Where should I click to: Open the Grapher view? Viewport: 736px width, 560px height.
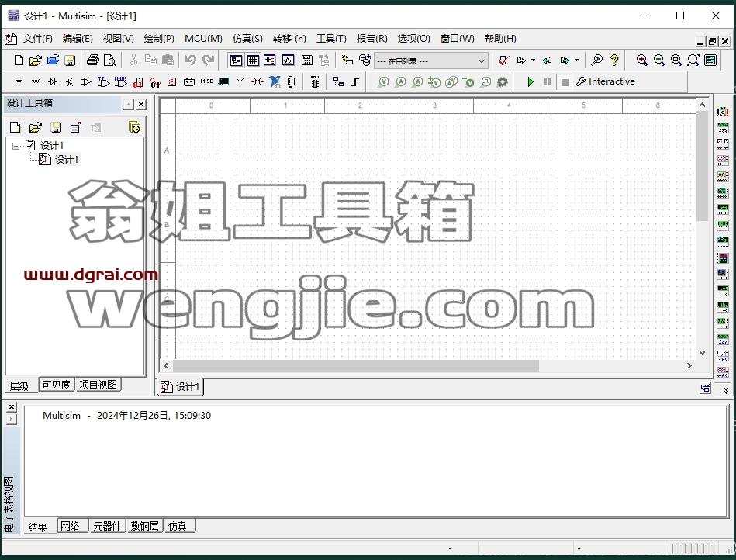(x=288, y=60)
